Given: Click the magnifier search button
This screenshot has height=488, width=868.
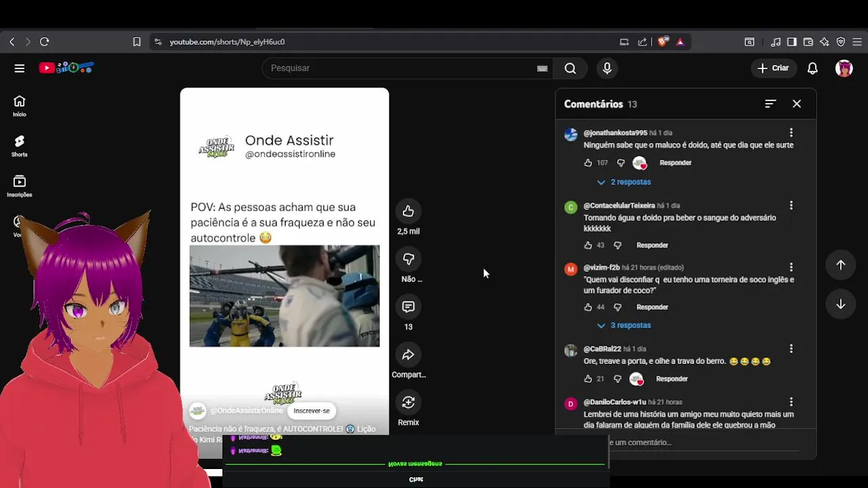Looking at the screenshot, I should pyautogui.click(x=570, y=68).
